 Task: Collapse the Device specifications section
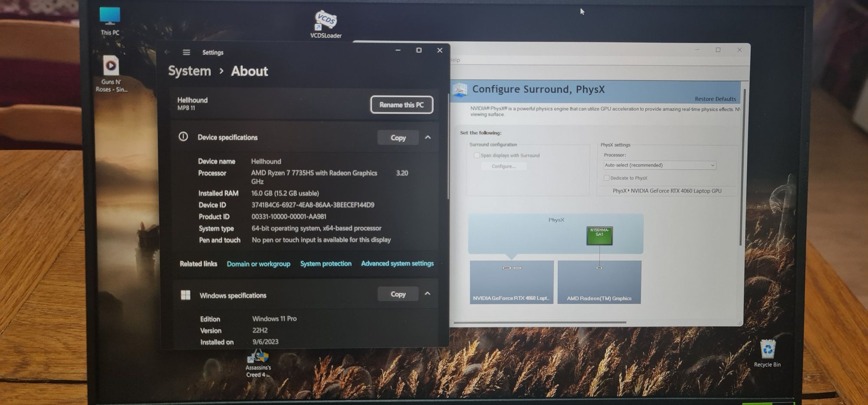pyautogui.click(x=428, y=137)
